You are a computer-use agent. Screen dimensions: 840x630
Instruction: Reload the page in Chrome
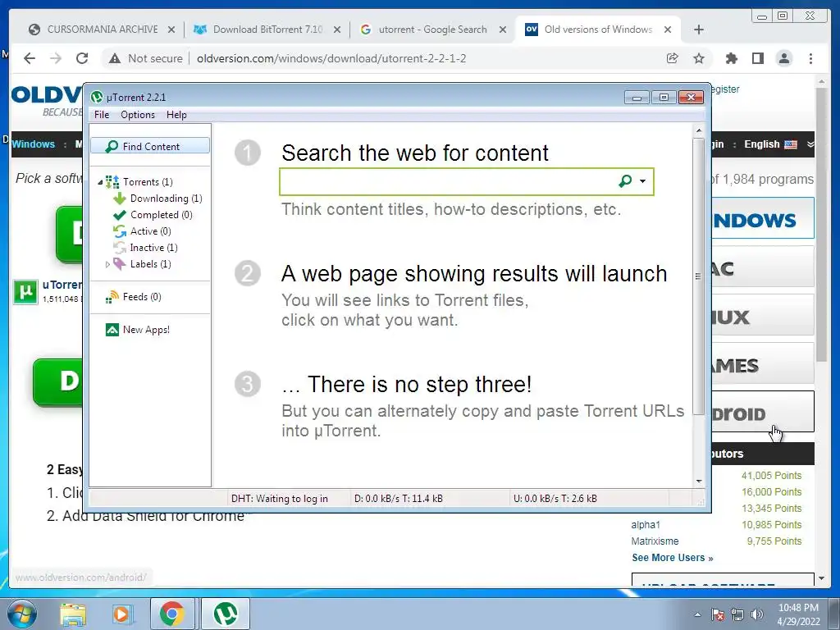82,58
